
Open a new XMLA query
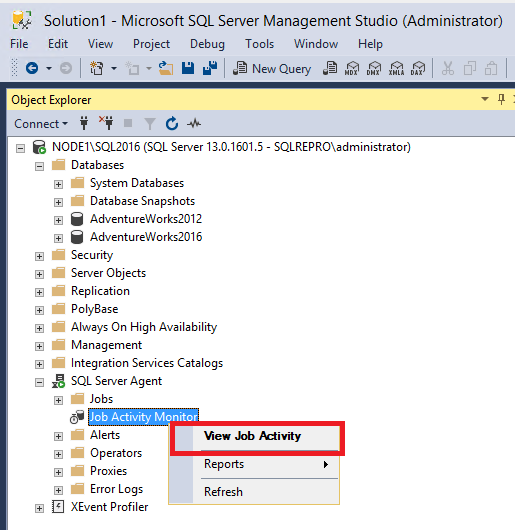click(396, 68)
